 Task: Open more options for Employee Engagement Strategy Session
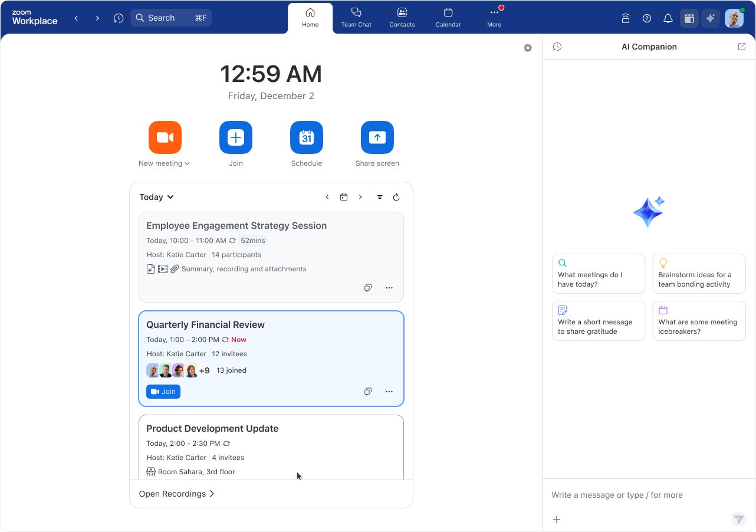point(389,288)
